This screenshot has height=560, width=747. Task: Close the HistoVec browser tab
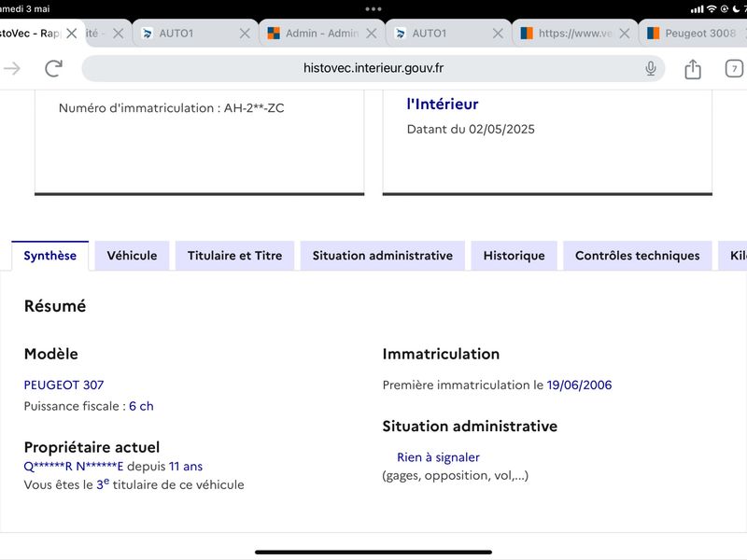click(72, 34)
